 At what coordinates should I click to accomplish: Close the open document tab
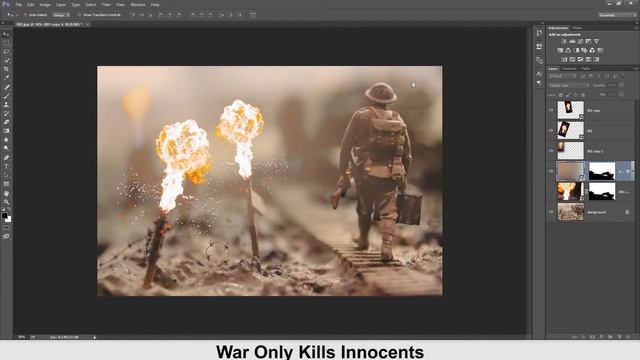[x=88, y=24]
